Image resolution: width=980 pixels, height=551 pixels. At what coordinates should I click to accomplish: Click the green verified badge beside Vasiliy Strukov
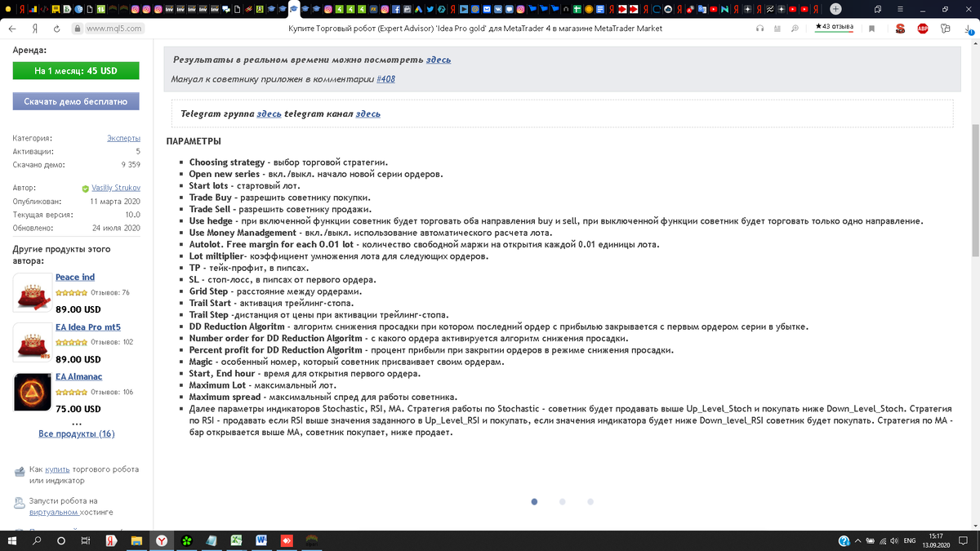[86, 189]
